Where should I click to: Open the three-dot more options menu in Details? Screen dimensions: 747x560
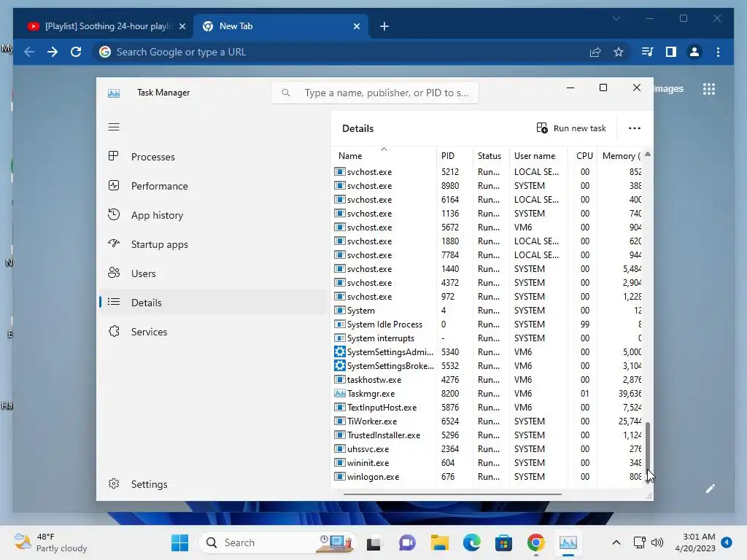[x=634, y=128]
